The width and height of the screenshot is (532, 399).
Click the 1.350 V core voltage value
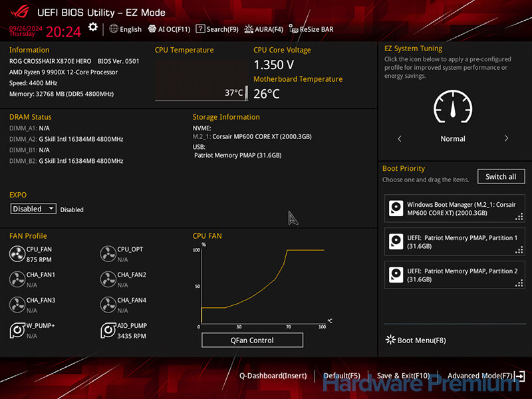click(274, 65)
